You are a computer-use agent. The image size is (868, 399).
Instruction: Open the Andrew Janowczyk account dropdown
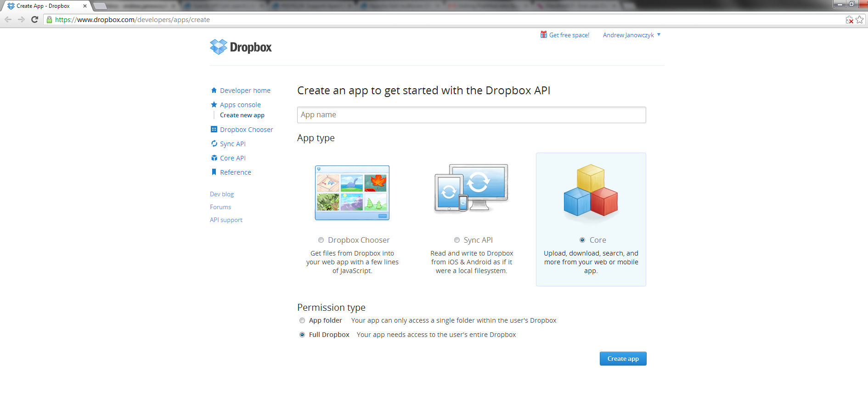tap(631, 35)
